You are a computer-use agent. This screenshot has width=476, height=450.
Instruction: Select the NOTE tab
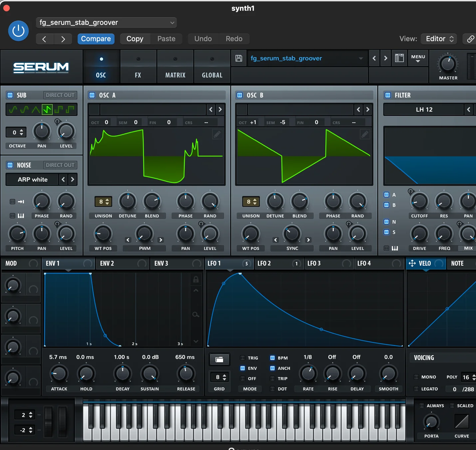coord(462,263)
